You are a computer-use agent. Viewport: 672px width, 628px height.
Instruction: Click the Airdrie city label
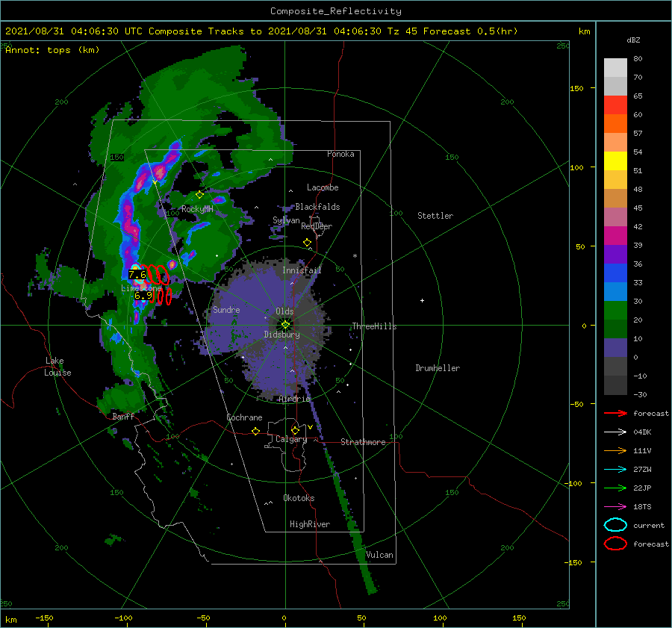tap(294, 399)
